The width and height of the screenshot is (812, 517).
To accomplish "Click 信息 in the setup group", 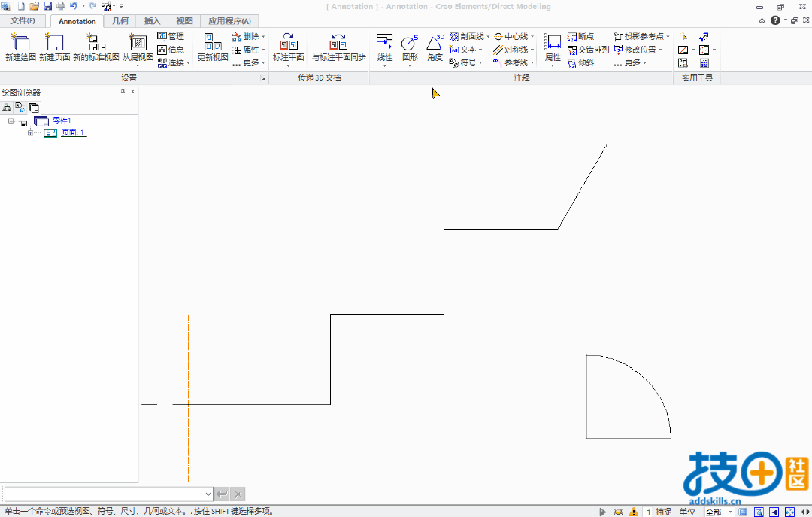I will pos(171,49).
